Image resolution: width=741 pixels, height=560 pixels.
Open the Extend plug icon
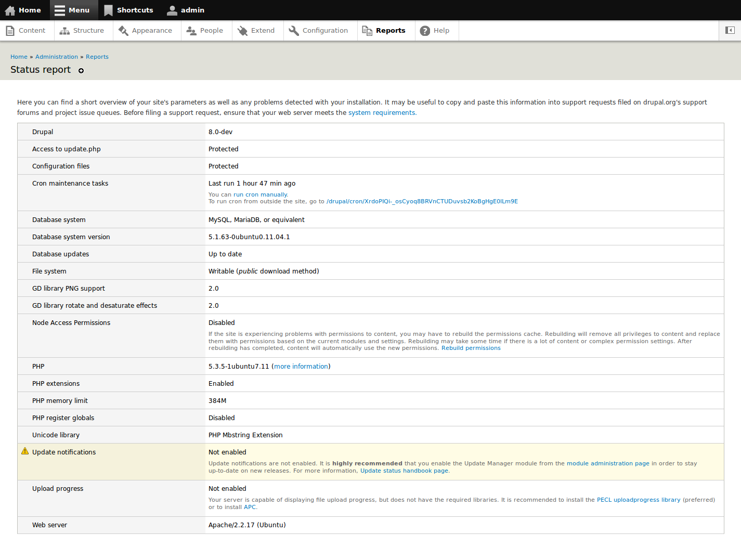(242, 31)
